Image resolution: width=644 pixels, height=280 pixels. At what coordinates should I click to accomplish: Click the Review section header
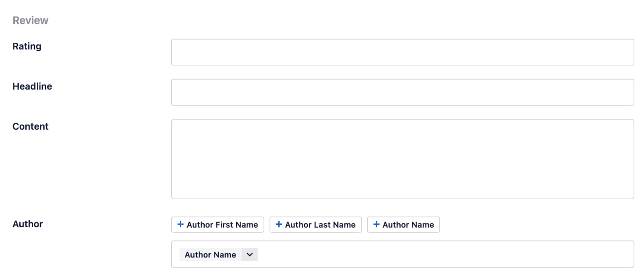(x=30, y=20)
